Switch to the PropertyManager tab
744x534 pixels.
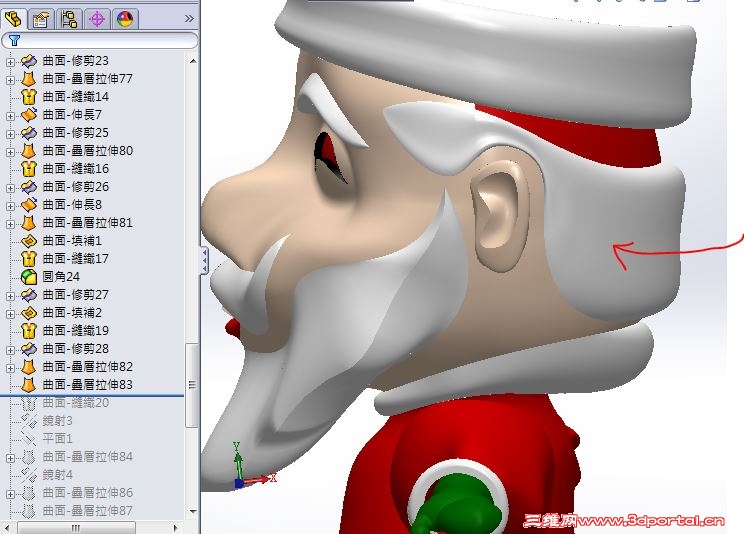[41, 19]
